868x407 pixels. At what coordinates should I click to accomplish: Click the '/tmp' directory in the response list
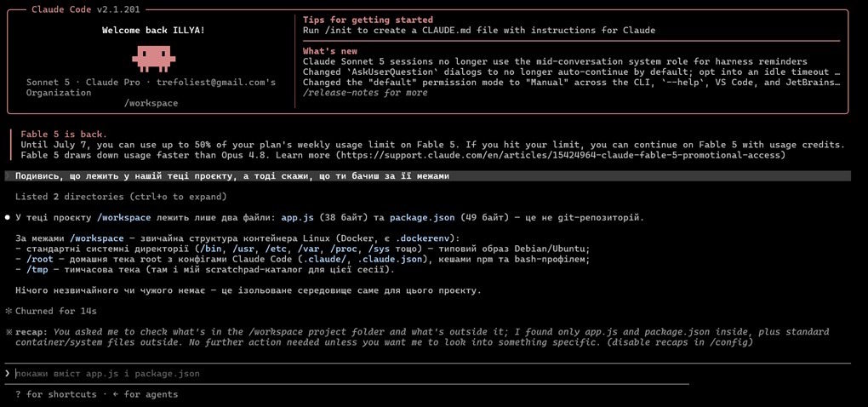tap(37, 270)
